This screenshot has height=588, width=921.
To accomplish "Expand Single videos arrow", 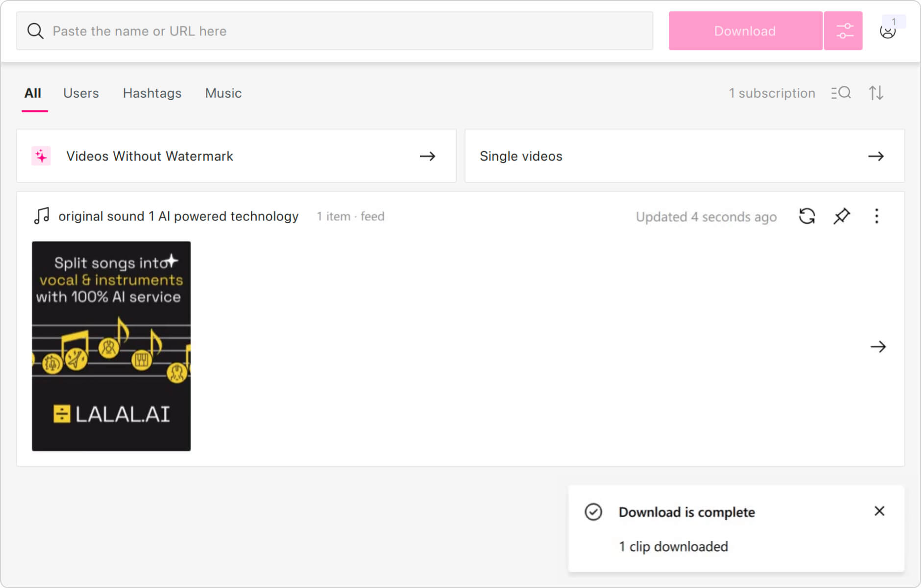I will [x=875, y=156].
